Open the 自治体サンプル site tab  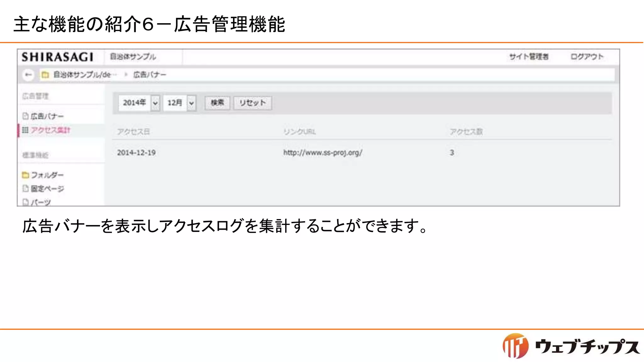point(133,57)
